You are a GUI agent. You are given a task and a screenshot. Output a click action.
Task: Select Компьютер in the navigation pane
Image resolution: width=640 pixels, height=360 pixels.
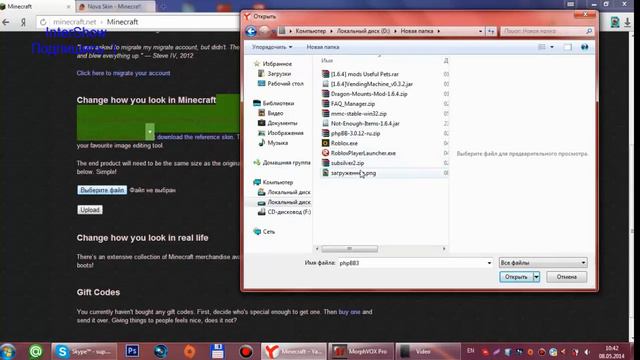click(278, 182)
